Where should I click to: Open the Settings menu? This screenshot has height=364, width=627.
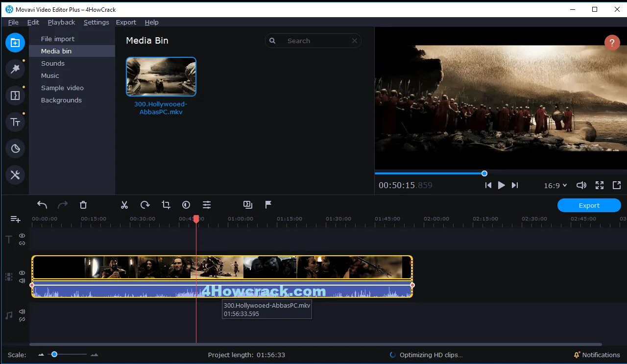[96, 22]
